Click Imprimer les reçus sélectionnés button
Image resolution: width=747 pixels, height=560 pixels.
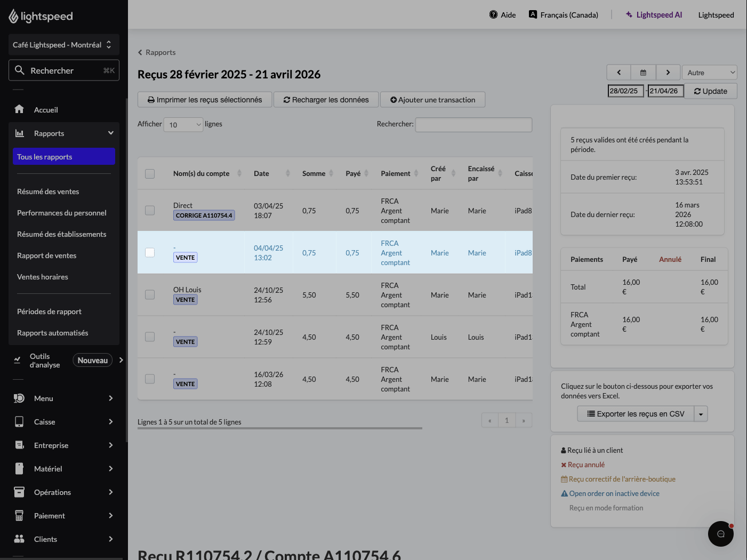[x=205, y=100]
